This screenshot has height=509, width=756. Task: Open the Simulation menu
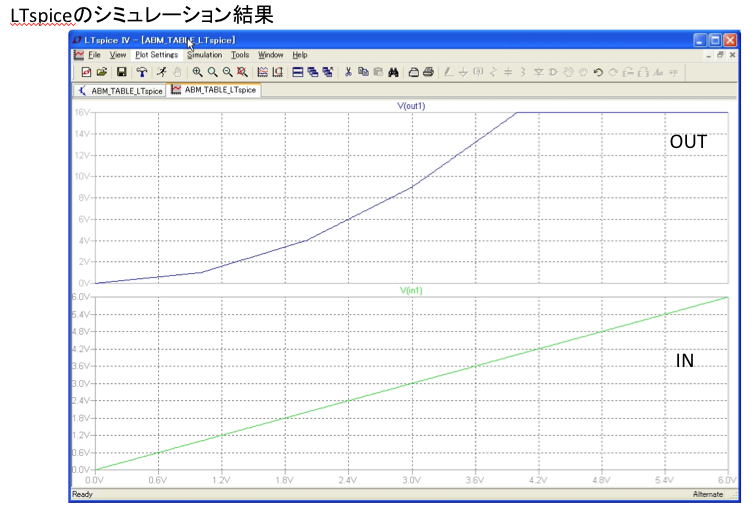point(204,55)
